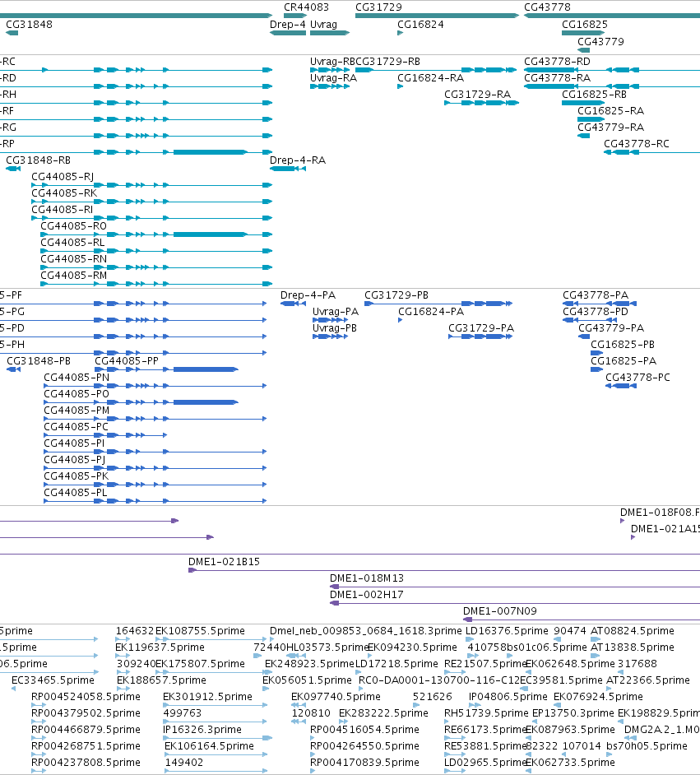Click the CG44085-PL protein label
This screenshot has width=700, height=775.
76,492
